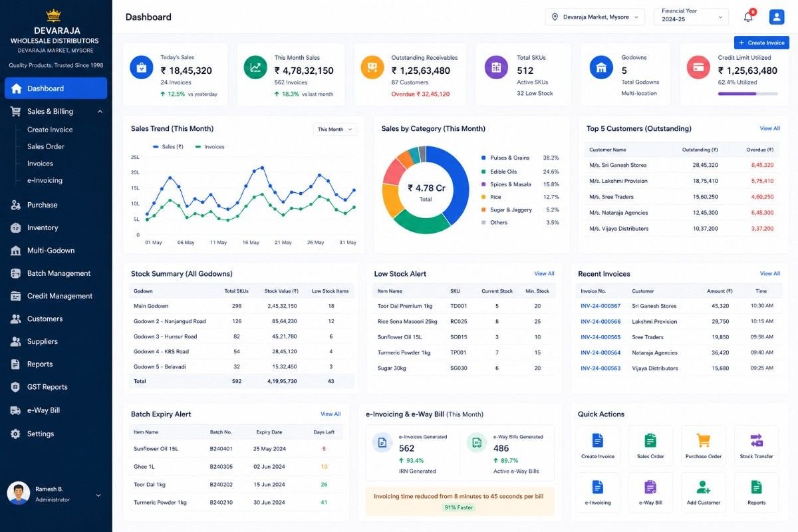Viewport: 798px width, 532px height.
Task: Open the Financial Year 2024-25 dropdown
Action: pyautogui.click(x=691, y=16)
